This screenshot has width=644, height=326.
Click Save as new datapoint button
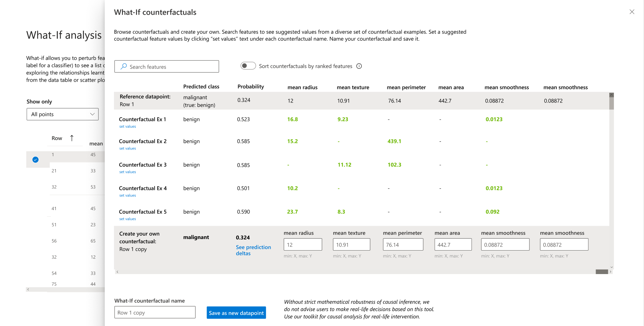236,313
